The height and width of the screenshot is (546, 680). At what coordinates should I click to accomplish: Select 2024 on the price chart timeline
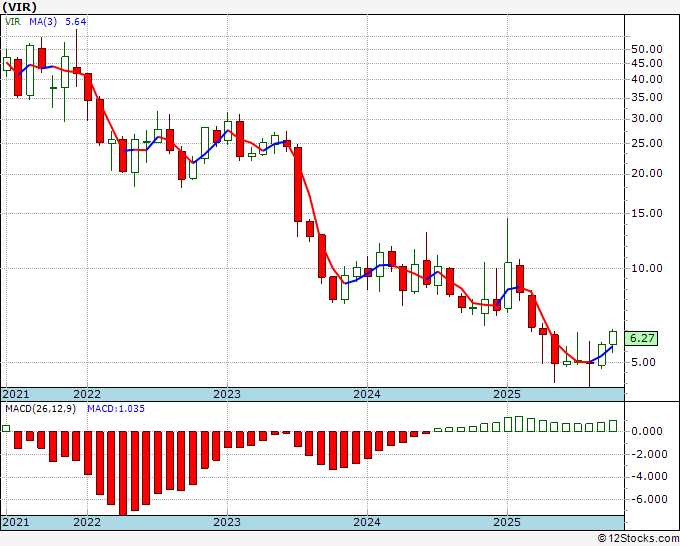(x=367, y=394)
